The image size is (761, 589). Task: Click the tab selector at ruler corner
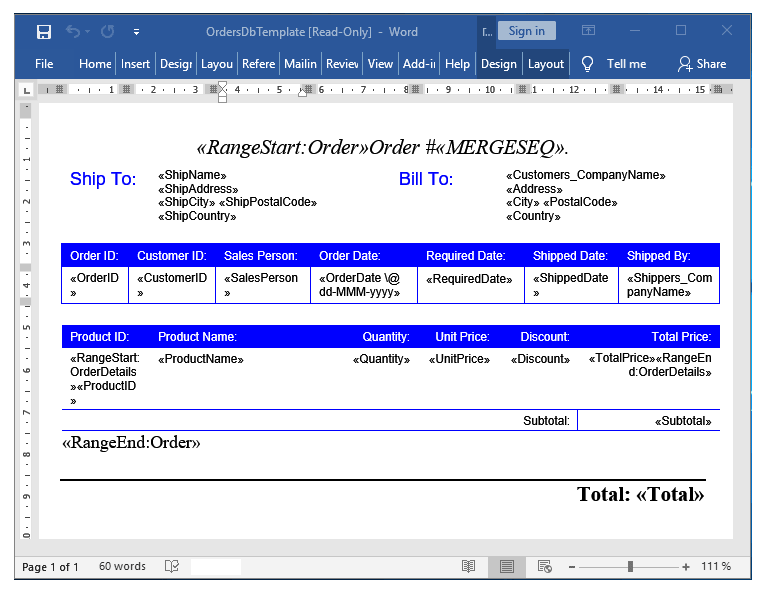(27, 90)
